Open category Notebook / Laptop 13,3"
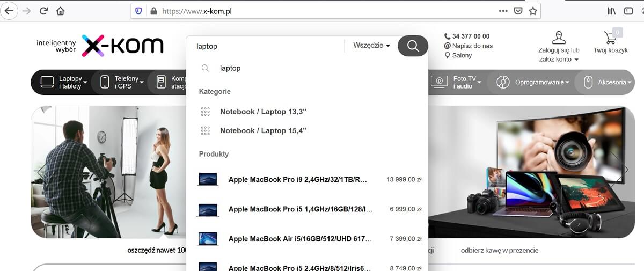This screenshot has height=271, width=644. click(x=263, y=112)
